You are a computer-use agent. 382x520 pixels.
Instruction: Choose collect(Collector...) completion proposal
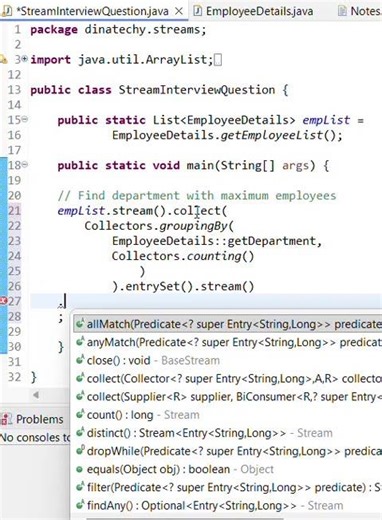228,379
